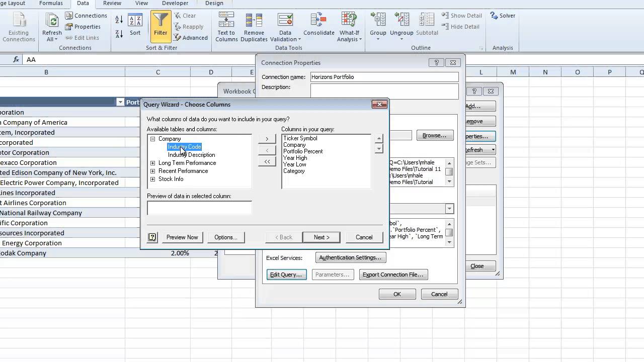
Task: Click the Connection name input field
Action: pyautogui.click(x=384, y=77)
